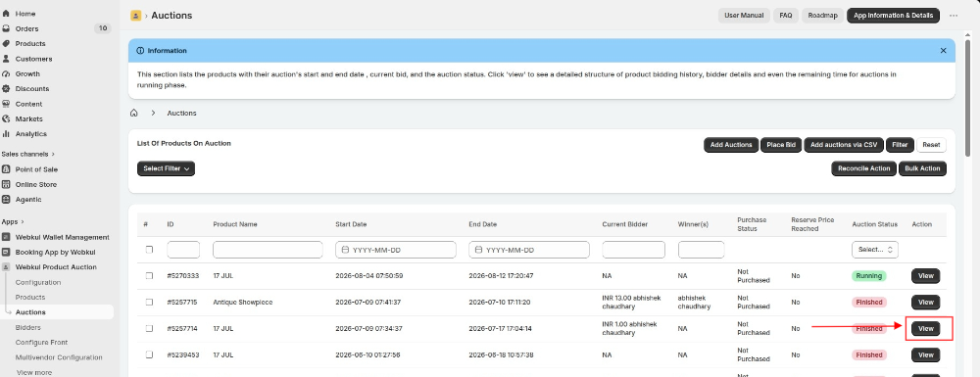Viewport: 980px width, 377px height.
Task: Click the Customers person icon
Action: tap(6, 59)
